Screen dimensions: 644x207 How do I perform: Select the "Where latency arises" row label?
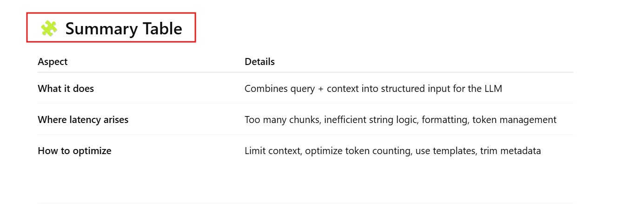click(x=83, y=120)
